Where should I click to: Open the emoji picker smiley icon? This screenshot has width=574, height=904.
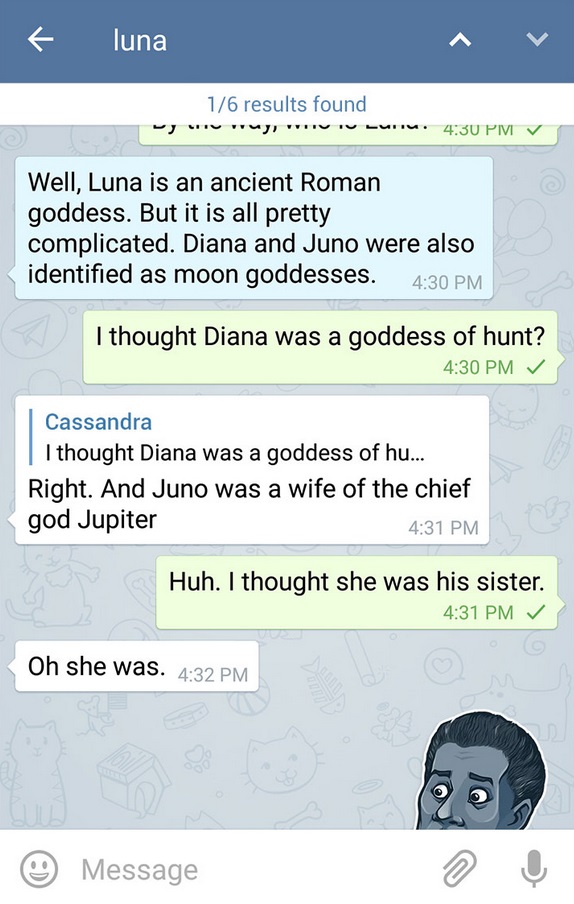[39, 869]
